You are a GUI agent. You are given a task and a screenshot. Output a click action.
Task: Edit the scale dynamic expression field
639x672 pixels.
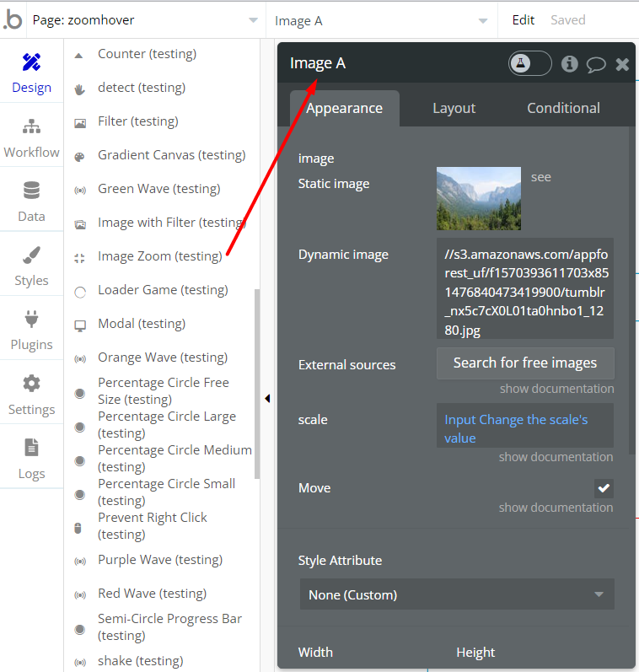(525, 426)
